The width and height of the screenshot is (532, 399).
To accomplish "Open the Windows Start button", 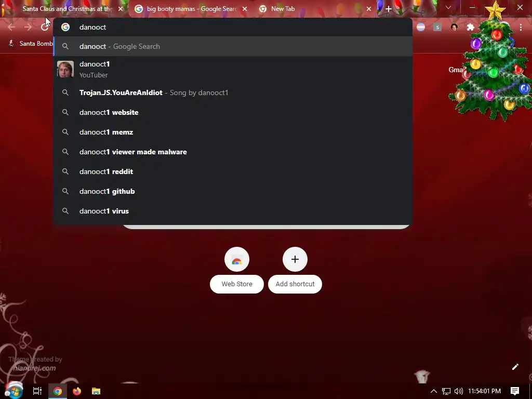I will click(x=14, y=391).
